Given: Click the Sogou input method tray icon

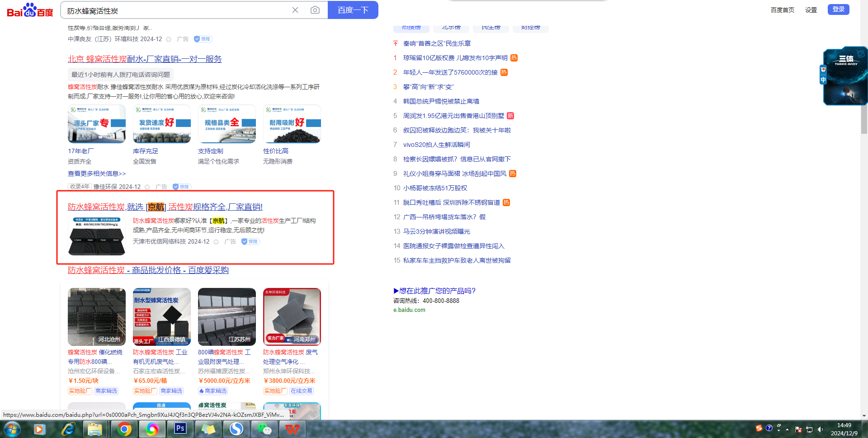Looking at the screenshot, I should 759,428.
